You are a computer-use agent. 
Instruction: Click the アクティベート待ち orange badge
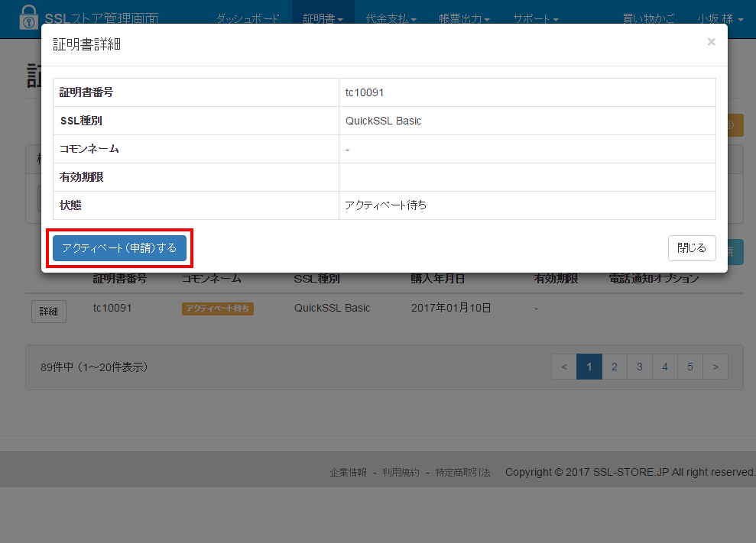pyautogui.click(x=217, y=309)
